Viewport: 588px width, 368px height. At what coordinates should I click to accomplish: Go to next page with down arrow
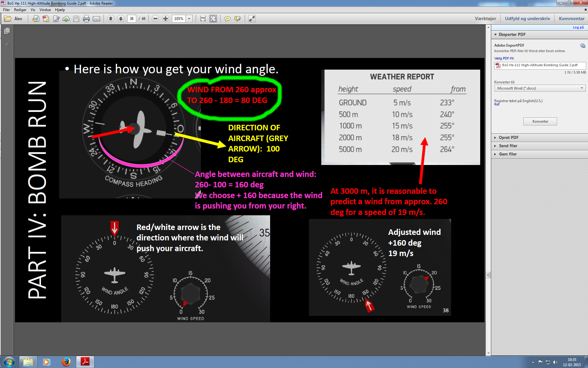click(121, 19)
